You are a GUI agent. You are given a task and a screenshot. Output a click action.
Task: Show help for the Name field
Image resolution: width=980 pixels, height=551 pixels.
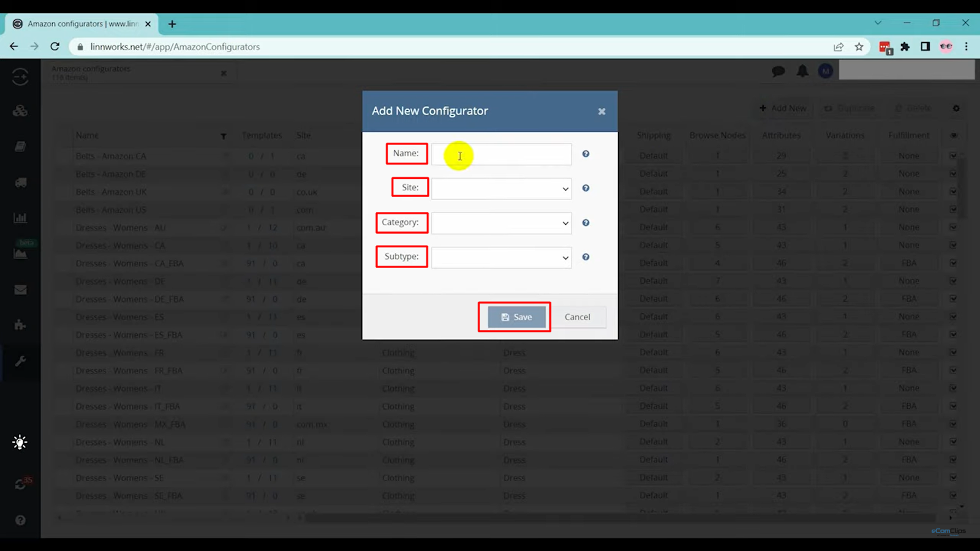[586, 154]
